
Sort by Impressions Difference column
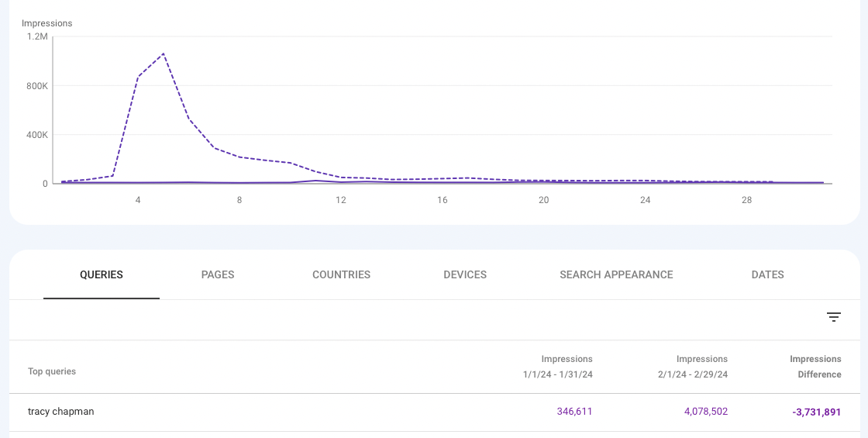point(815,367)
